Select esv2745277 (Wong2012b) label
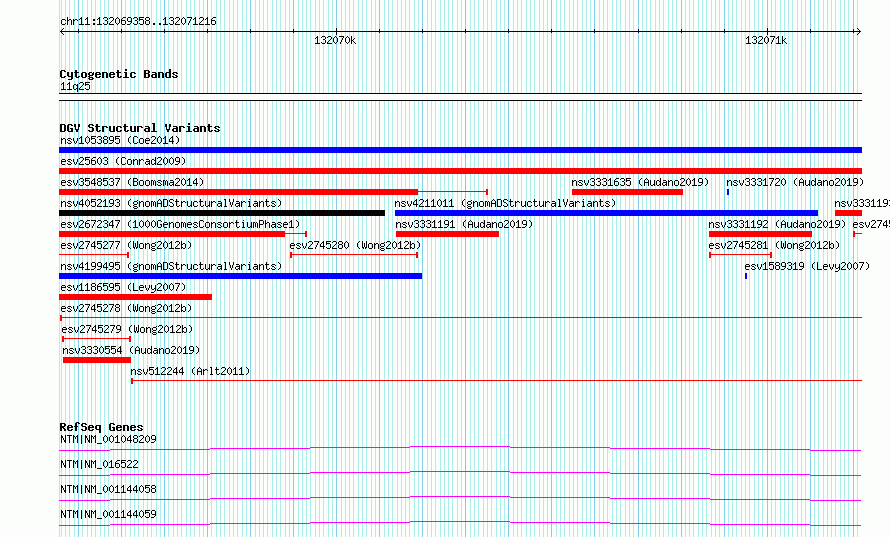 (x=126, y=245)
